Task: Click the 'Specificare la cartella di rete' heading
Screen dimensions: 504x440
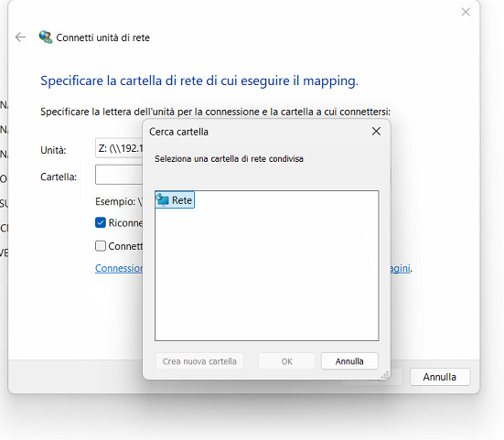Action: point(199,80)
